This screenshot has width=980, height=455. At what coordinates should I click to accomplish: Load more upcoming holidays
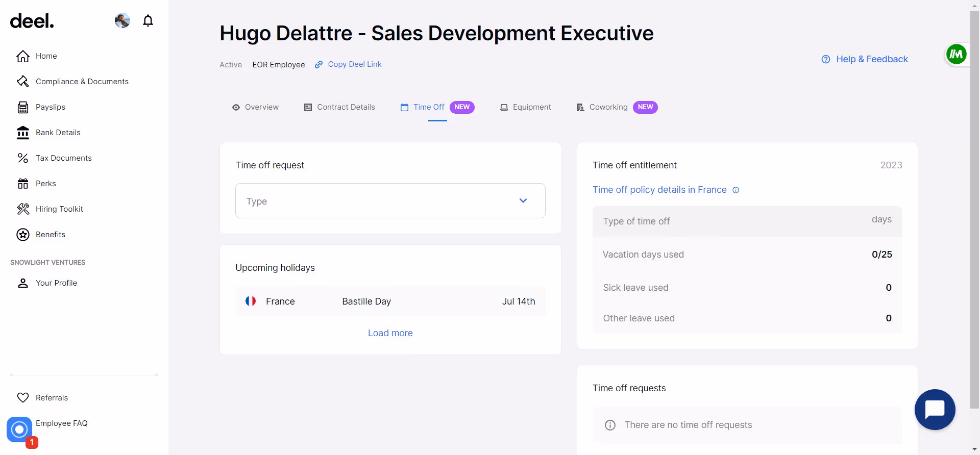click(x=390, y=333)
